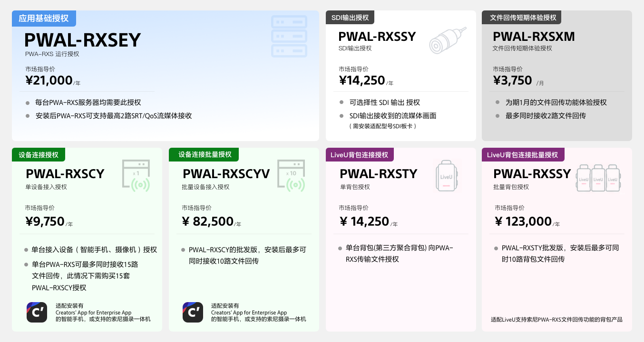This screenshot has height=342, width=644.
Task: Click the ¥ 14,250 price in PWAL-RXSTY card
Action: [364, 221]
